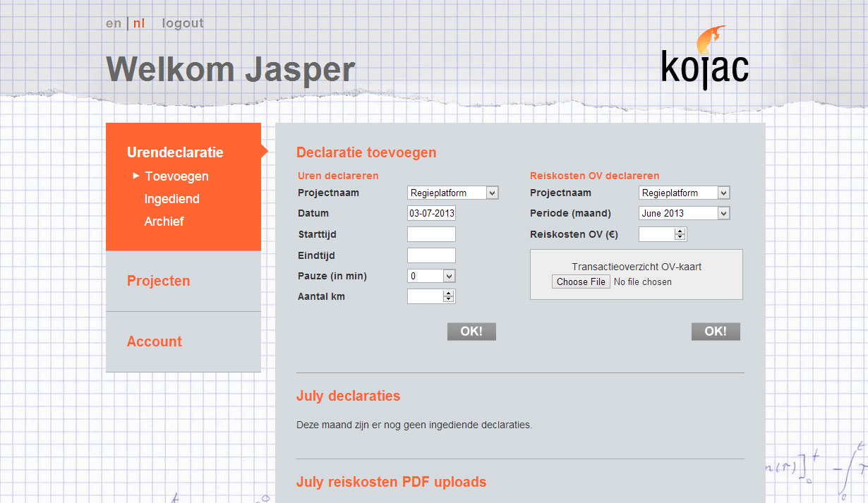Log out using the logout link
Image resolution: width=868 pixels, height=503 pixels.
tap(183, 23)
